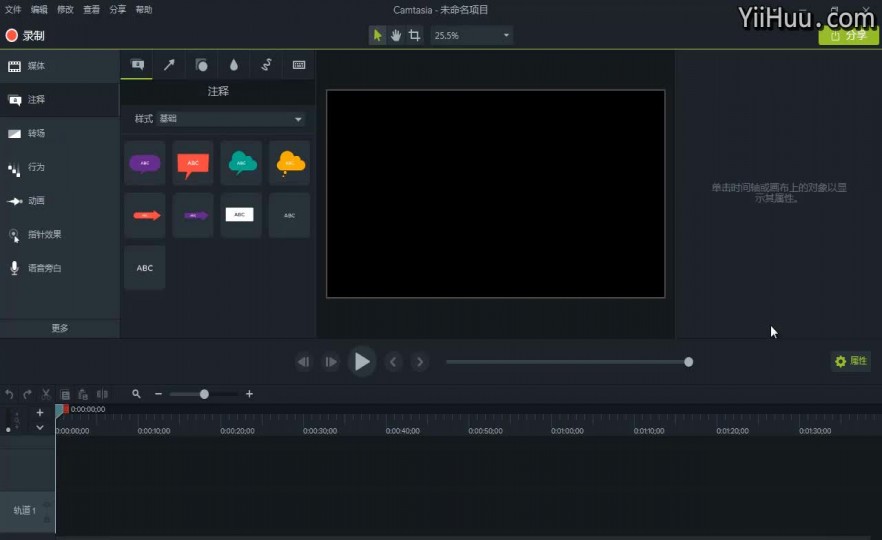Viewport: 882px width, 540px height.
Task: Choose the purple arrow callout
Action: pyautogui.click(x=193, y=215)
